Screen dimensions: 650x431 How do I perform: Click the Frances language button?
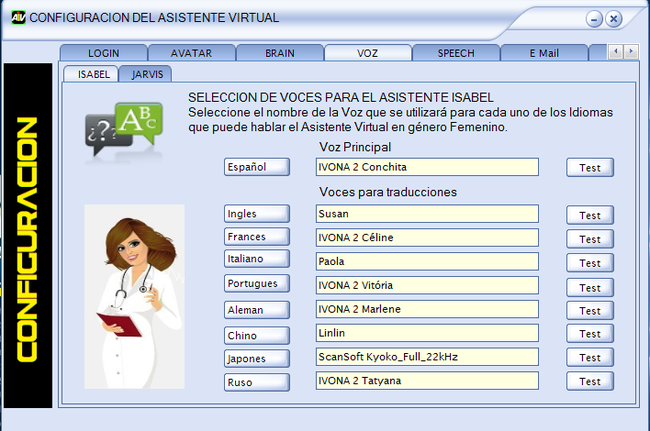[x=257, y=237]
